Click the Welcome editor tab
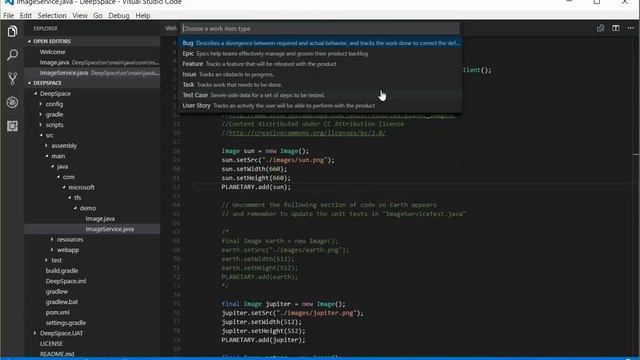 pos(171,28)
